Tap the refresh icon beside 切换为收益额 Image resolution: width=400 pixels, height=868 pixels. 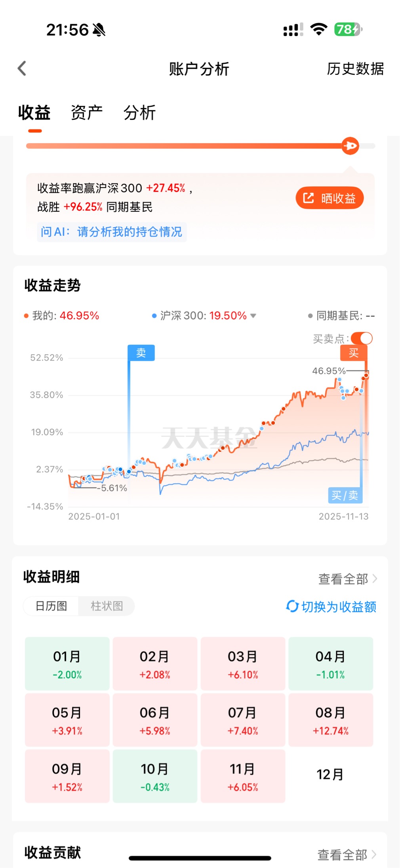[292, 606]
